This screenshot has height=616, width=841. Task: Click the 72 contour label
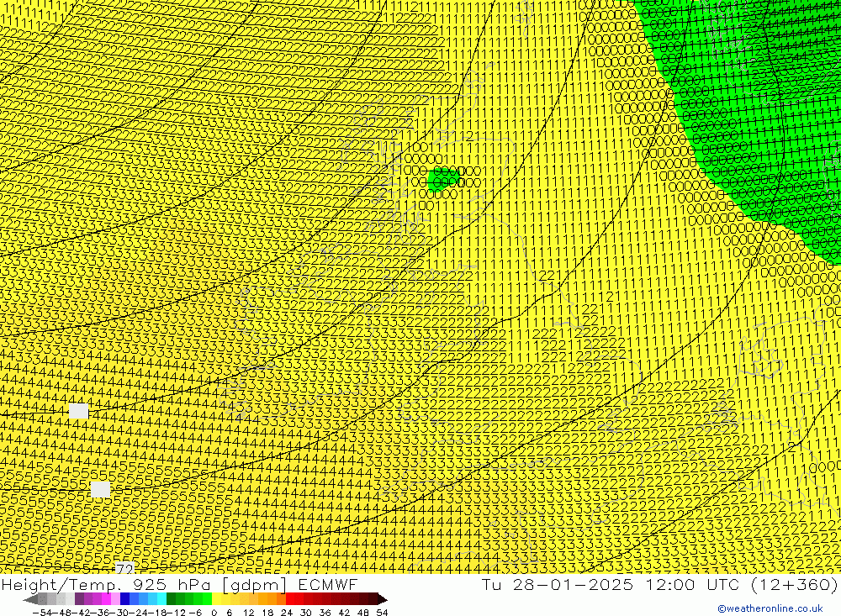click(124, 568)
